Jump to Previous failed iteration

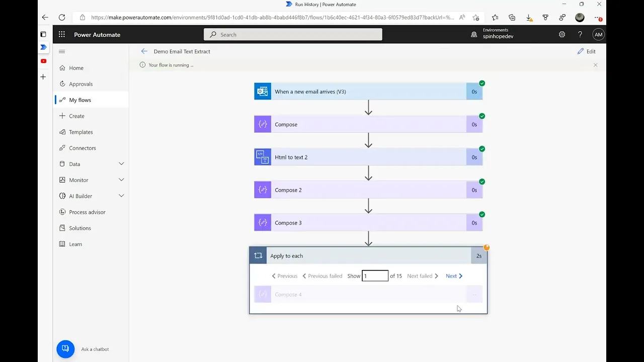pos(323,276)
